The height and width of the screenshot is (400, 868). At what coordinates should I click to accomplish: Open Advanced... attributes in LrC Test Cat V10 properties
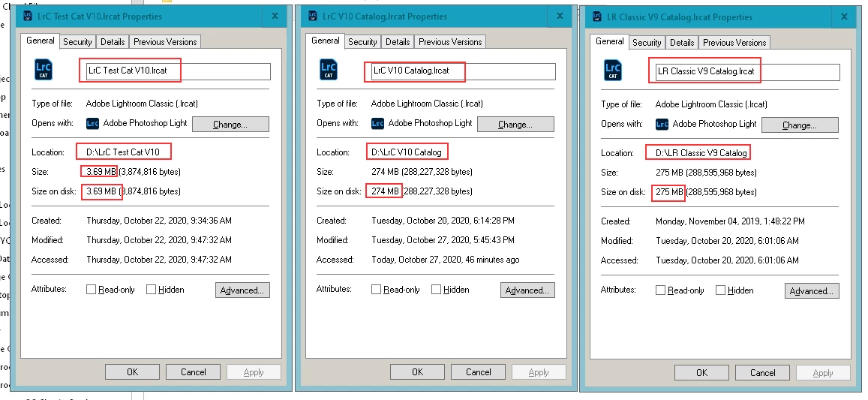pos(242,290)
